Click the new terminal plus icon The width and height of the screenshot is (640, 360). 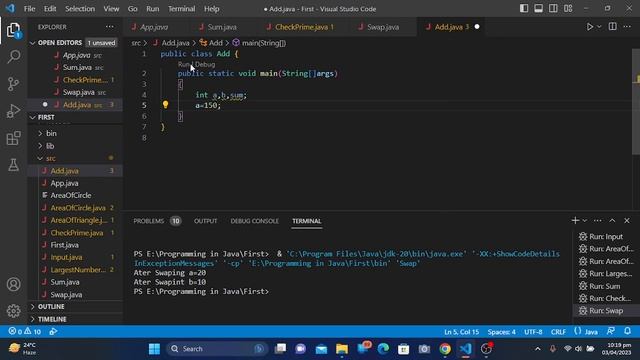point(576,220)
